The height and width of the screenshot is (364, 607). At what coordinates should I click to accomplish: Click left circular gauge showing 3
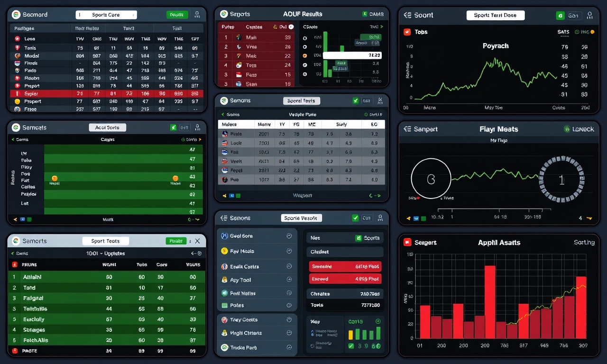click(x=431, y=179)
